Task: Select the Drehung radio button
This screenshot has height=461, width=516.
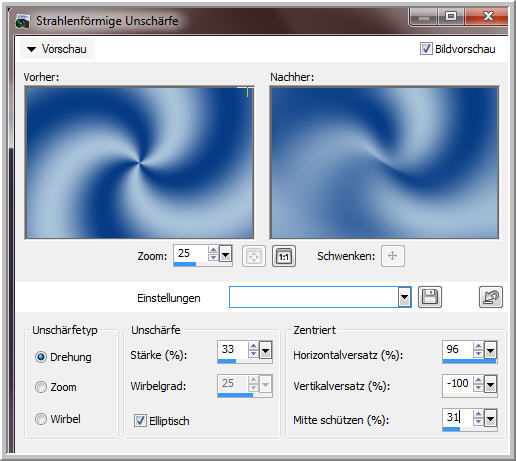Action: [x=41, y=357]
